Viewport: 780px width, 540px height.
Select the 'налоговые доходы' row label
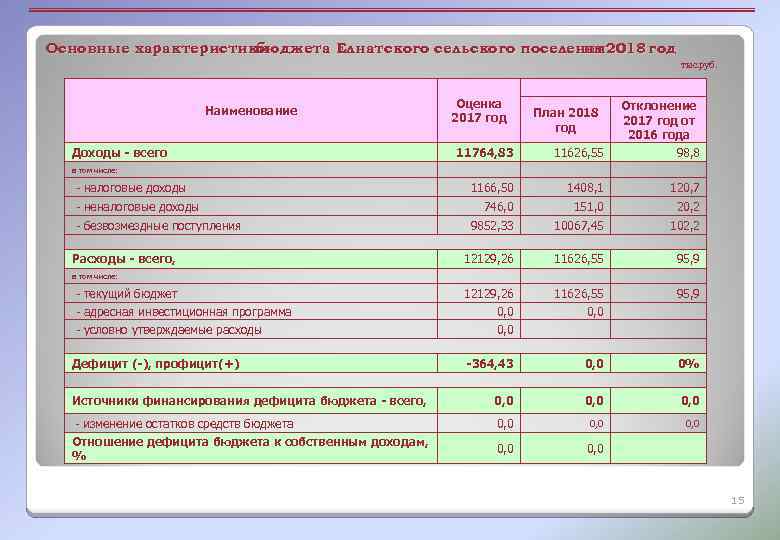pos(131,188)
